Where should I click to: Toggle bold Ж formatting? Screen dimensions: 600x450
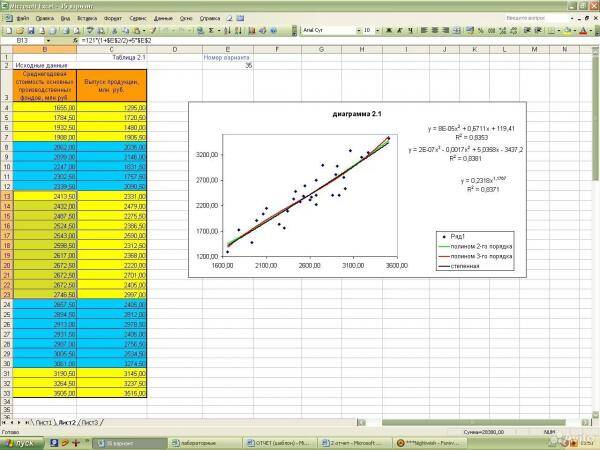(389, 30)
